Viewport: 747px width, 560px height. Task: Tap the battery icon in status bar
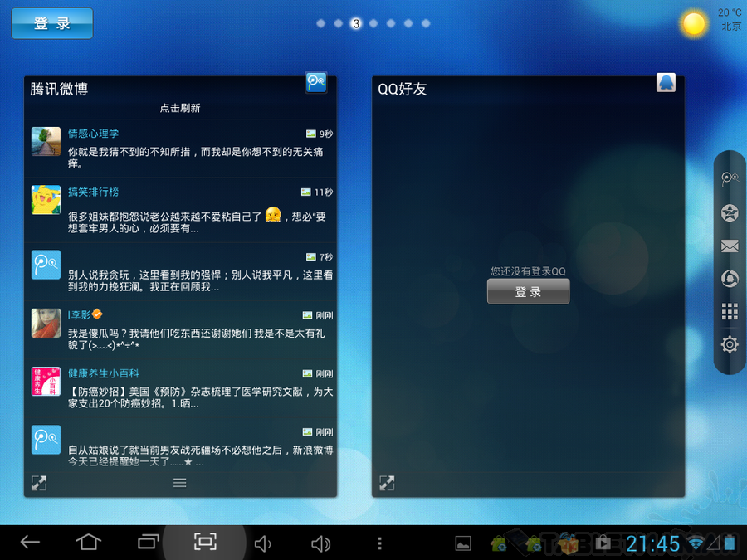[730, 543]
